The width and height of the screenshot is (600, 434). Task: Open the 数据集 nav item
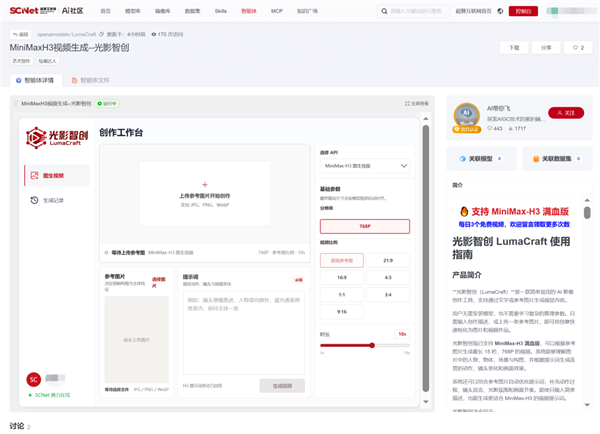point(192,11)
